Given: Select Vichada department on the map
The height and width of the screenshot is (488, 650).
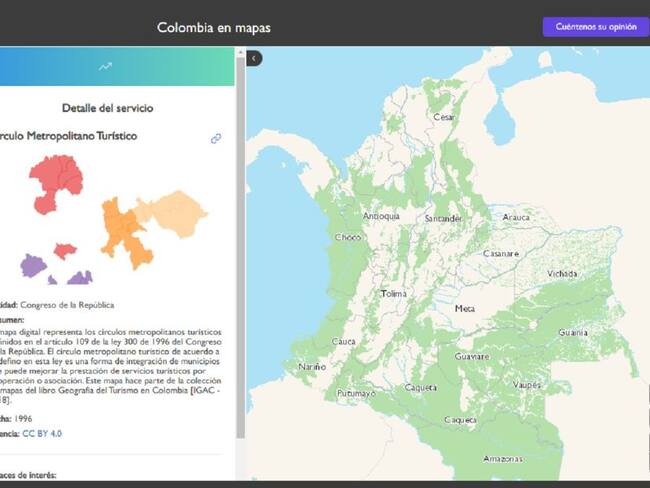Looking at the screenshot, I should point(561,273).
